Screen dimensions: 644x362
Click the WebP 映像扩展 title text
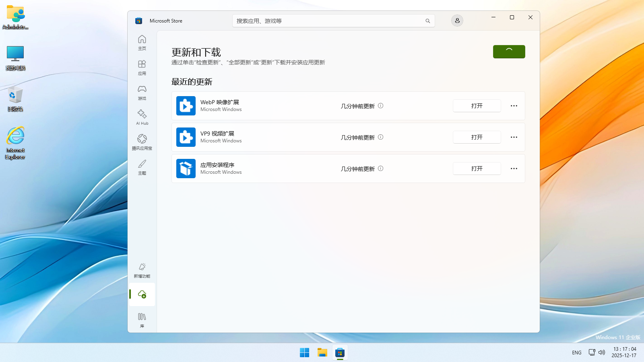point(220,102)
